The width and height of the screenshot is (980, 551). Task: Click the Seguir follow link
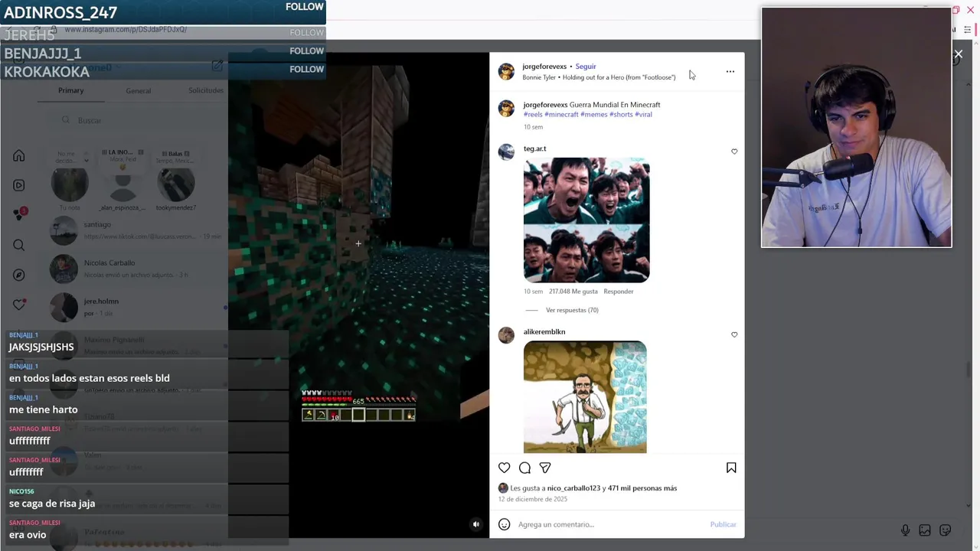(586, 67)
